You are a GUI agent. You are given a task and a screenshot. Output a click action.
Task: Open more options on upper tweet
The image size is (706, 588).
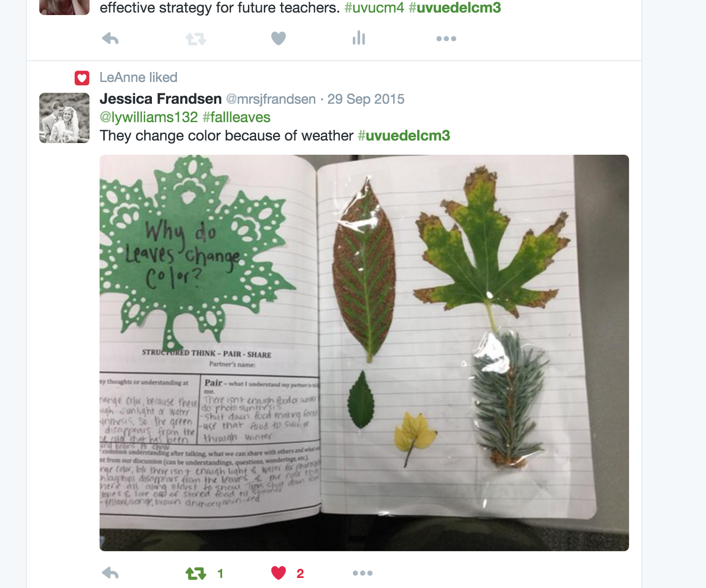tap(446, 39)
